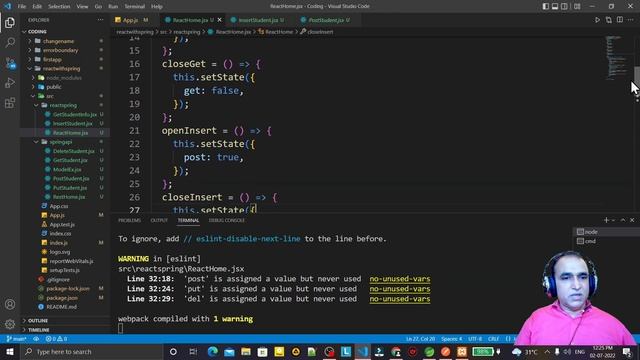Image resolution: width=640 pixels, height=360 pixels.
Task: Open the Output panel tab
Action: pyautogui.click(x=159, y=220)
